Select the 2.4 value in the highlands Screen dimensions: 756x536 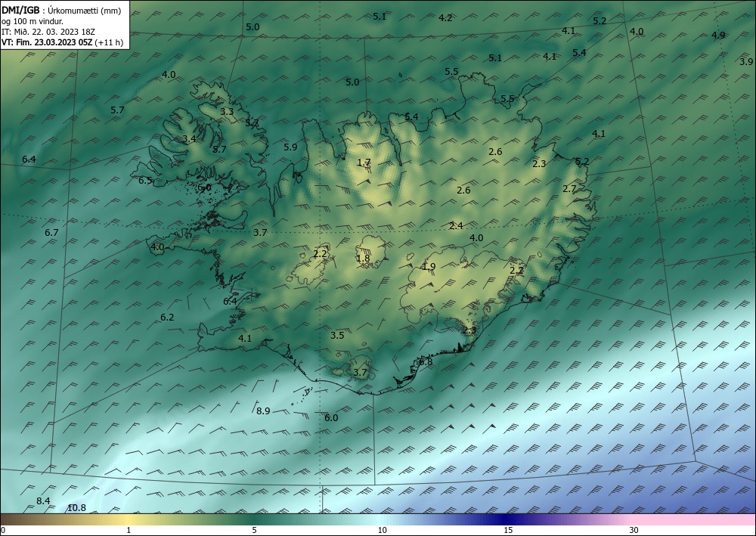[x=456, y=225]
